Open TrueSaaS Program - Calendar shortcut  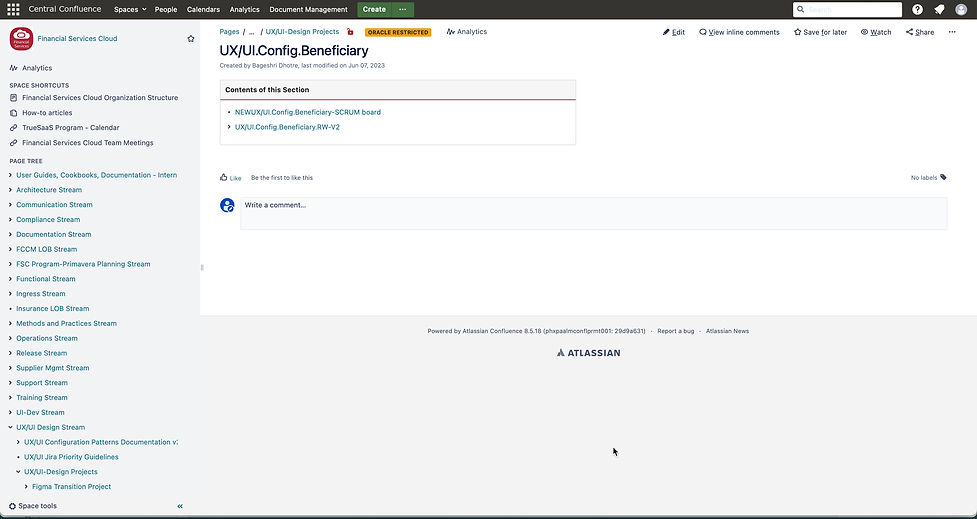coord(70,128)
